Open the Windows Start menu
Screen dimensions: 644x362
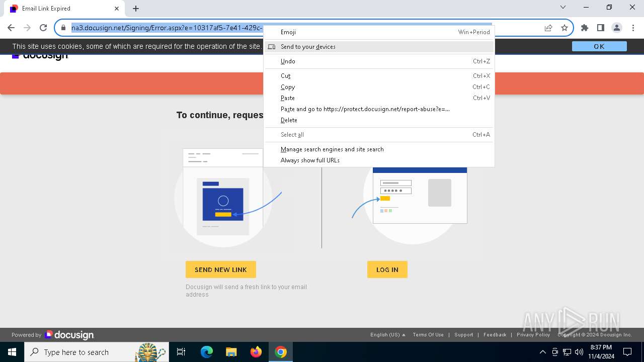point(12,352)
